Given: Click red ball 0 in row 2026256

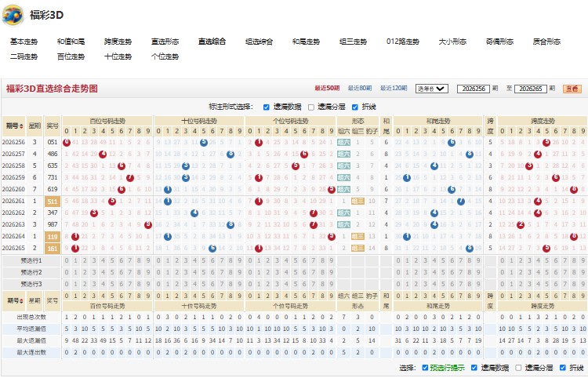Looking at the screenshot, I should click(x=67, y=143).
